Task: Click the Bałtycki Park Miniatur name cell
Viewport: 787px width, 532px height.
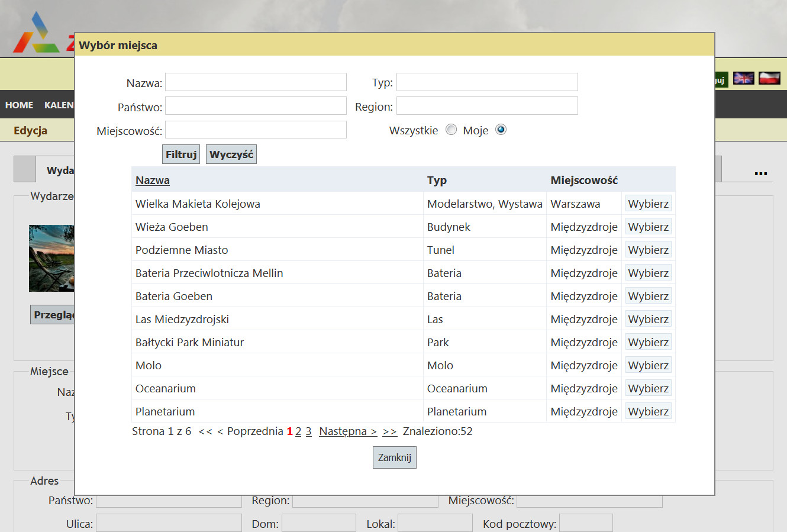Action: pyautogui.click(x=277, y=342)
